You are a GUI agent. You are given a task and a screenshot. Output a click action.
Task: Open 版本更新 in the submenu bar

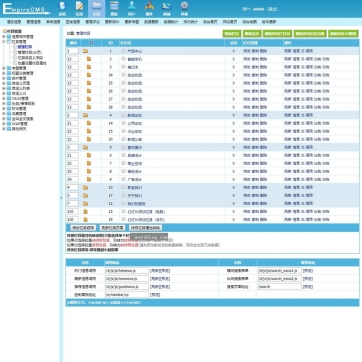(x=269, y=22)
